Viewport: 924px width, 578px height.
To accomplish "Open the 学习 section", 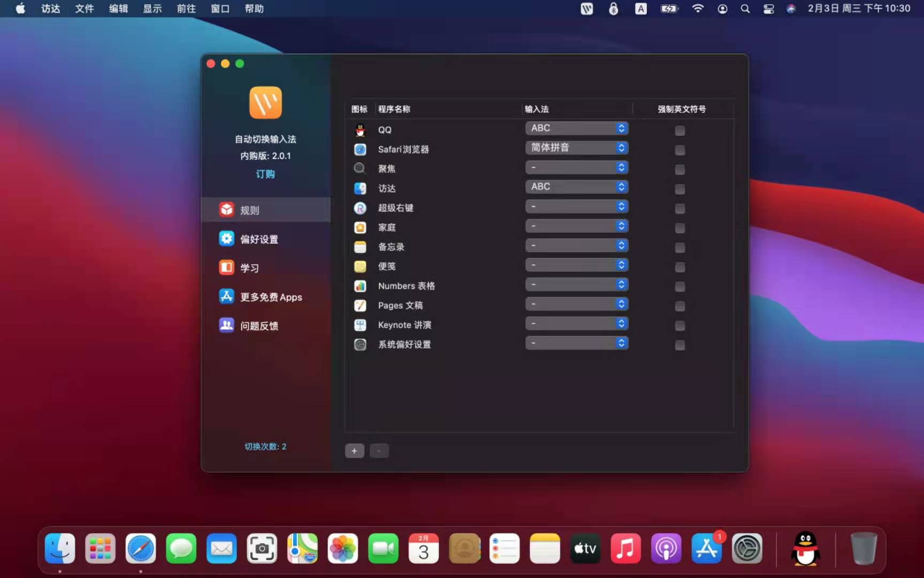I will (x=250, y=268).
